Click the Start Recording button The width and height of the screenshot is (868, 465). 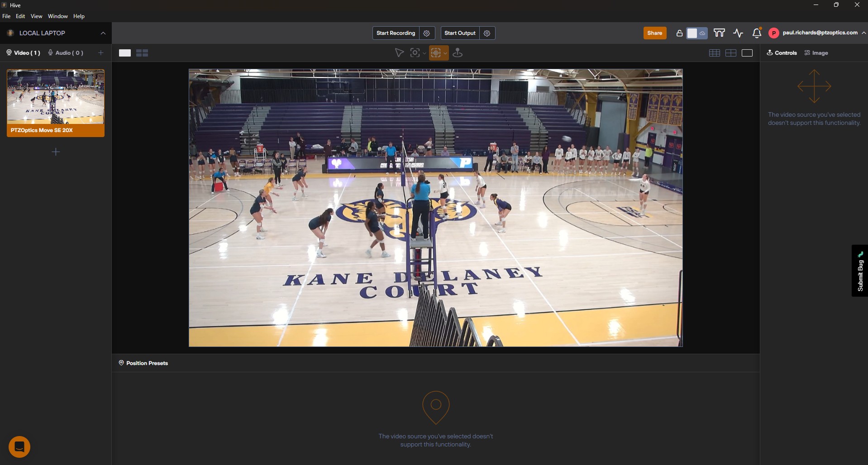(396, 33)
